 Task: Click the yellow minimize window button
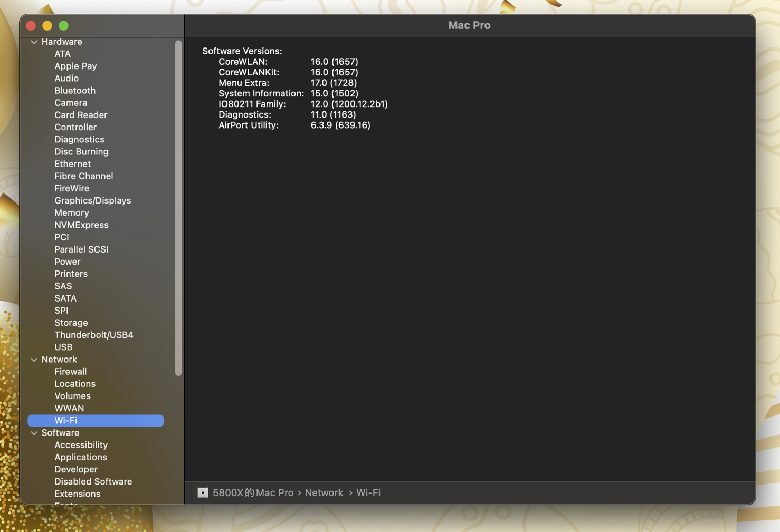pos(47,25)
